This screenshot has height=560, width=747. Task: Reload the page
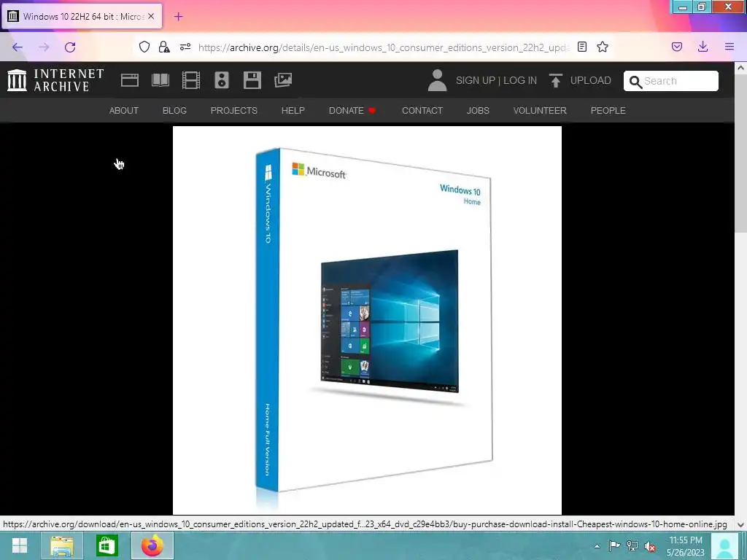coord(70,47)
